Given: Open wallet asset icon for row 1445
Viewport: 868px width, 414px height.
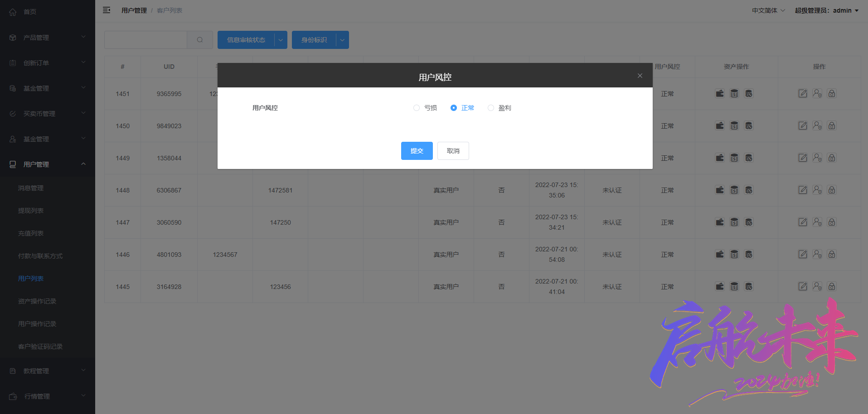Looking at the screenshot, I should pyautogui.click(x=720, y=287).
